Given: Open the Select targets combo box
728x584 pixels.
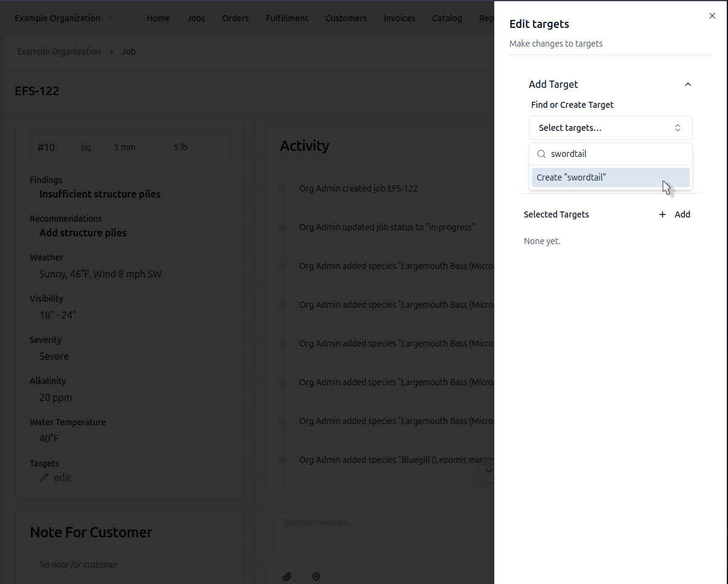Looking at the screenshot, I should pos(610,128).
